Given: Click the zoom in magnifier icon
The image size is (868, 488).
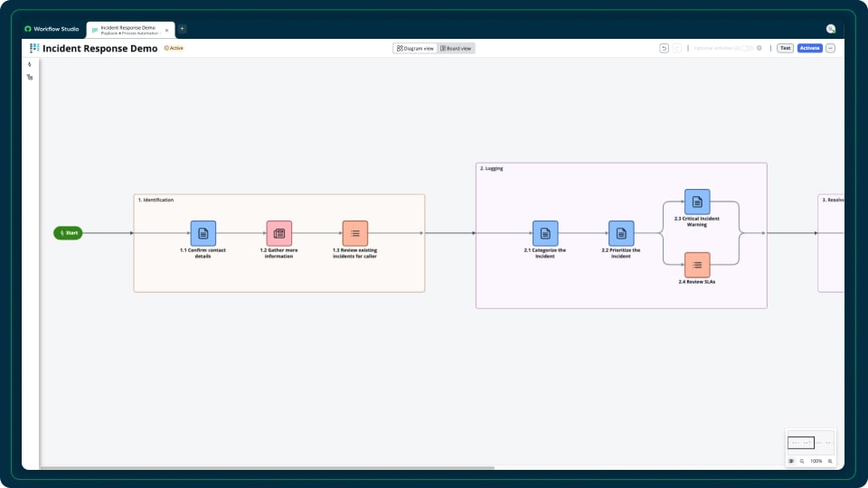Looking at the screenshot, I should point(830,461).
